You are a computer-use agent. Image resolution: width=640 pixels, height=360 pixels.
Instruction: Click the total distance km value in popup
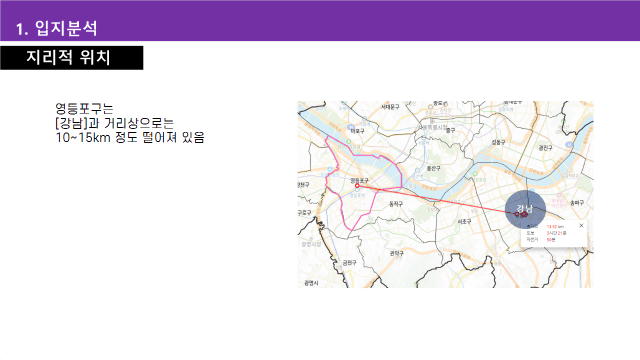click(555, 227)
